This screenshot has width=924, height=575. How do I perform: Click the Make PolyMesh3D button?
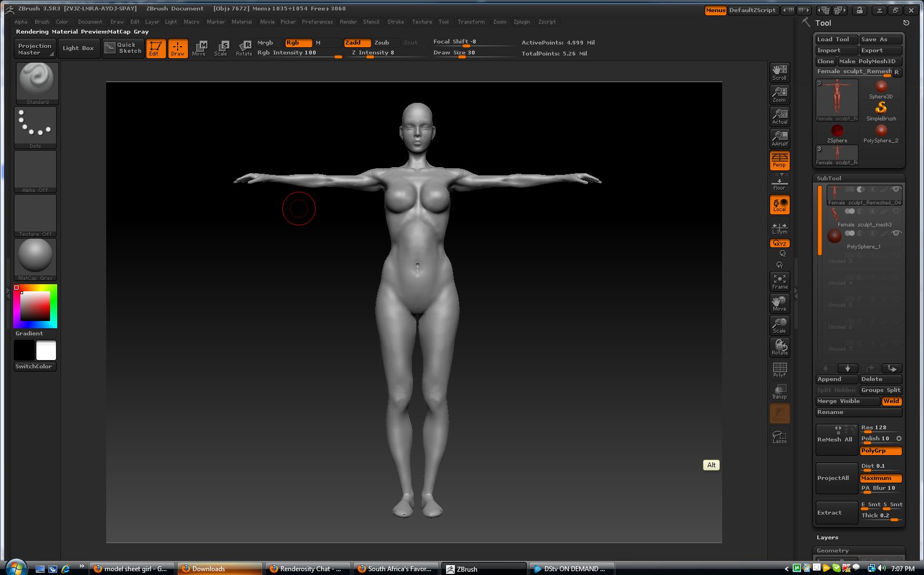click(870, 62)
